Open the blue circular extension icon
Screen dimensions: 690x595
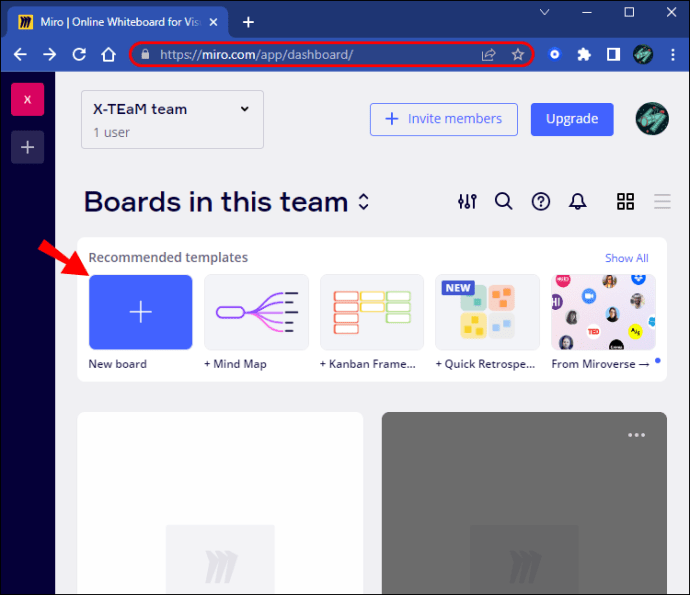pyautogui.click(x=554, y=55)
